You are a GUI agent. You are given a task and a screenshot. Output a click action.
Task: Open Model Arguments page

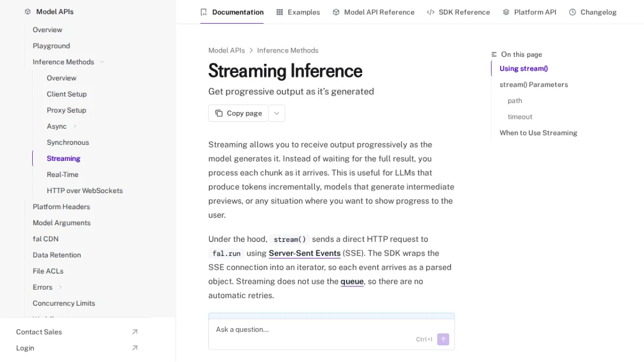pyautogui.click(x=62, y=223)
